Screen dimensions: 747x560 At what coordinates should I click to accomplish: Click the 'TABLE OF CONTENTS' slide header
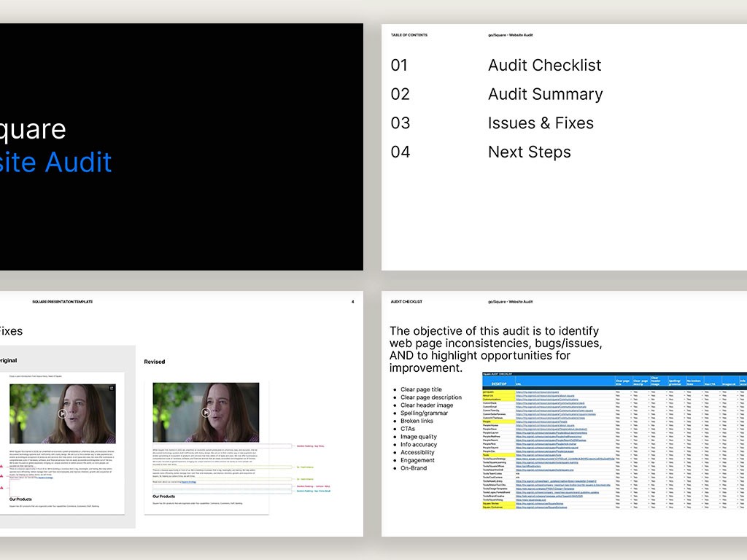pyautogui.click(x=409, y=35)
